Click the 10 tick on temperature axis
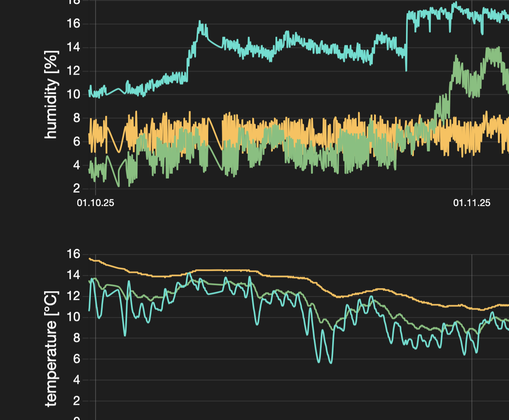This screenshot has height=420, width=509. [73, 317]
